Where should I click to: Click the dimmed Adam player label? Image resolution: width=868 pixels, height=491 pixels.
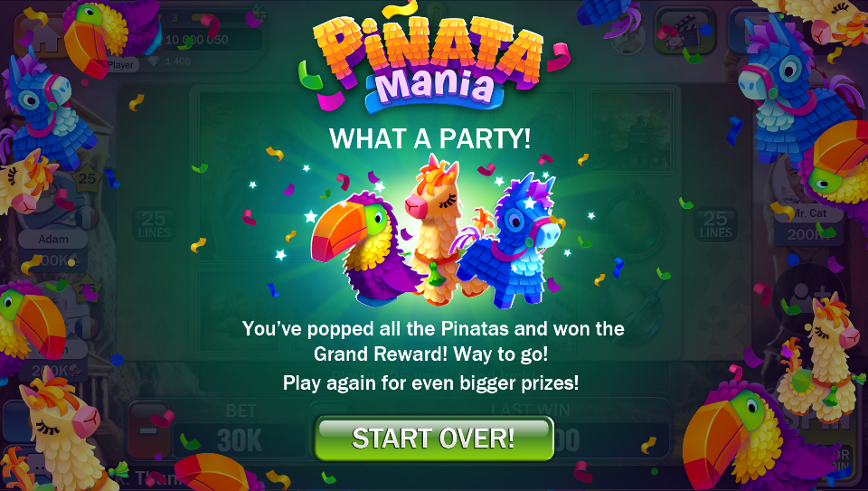pos(53,239)
